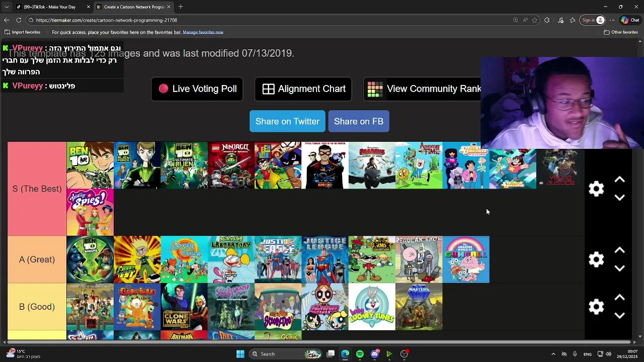Show hidden system tray icons

pos(553,354)
